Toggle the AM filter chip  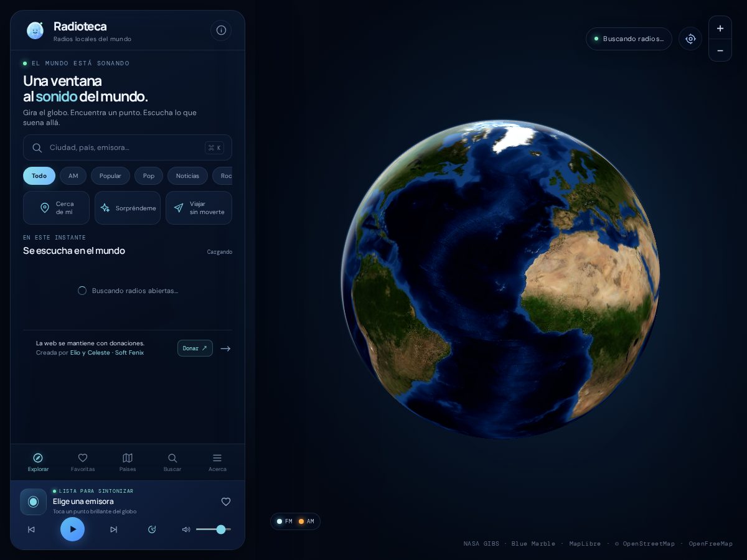pyautogui.click(x=73, y=176)
